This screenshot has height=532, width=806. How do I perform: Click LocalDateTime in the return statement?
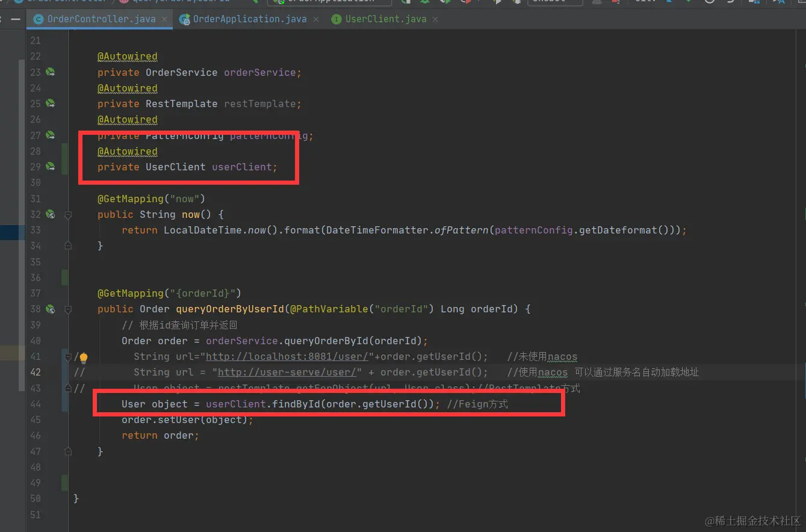203,230
